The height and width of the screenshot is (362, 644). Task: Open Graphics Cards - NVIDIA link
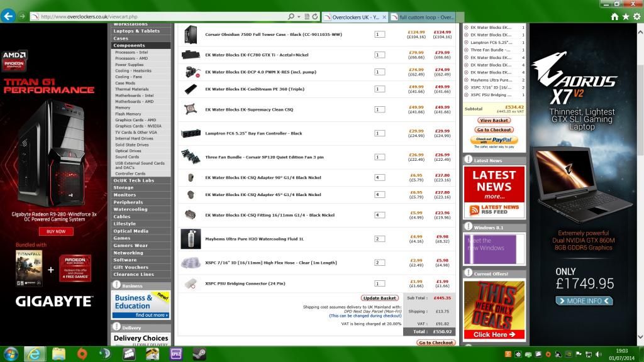tap(138, 126)
